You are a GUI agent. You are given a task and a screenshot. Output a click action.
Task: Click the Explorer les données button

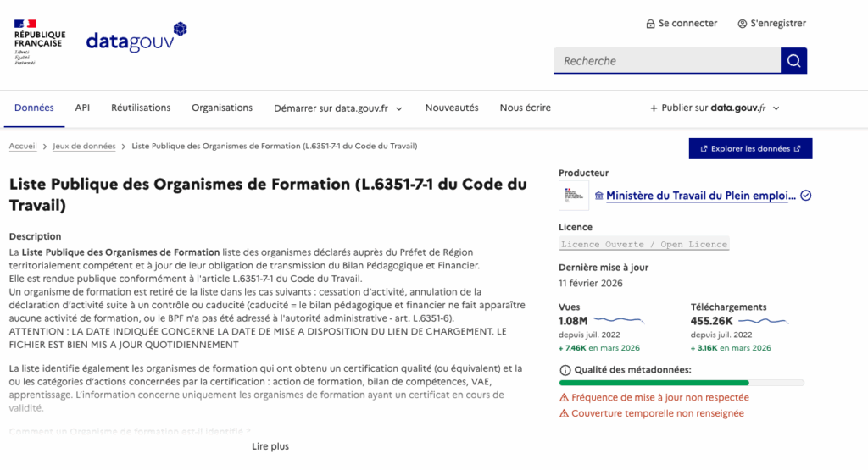pos(750,149)
